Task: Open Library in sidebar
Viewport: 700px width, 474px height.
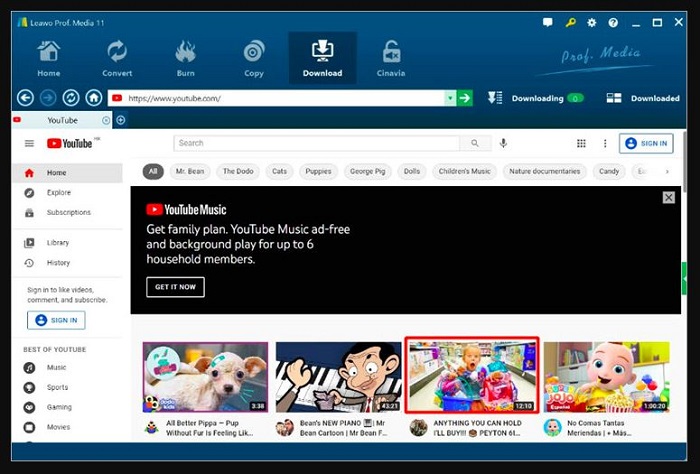Action: pos(67,243)
